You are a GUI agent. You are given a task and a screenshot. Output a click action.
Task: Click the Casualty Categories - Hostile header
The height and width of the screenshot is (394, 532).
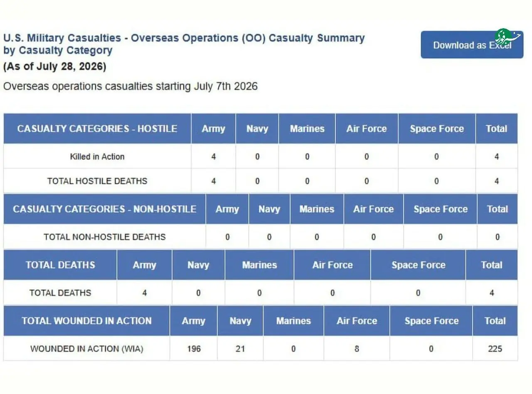[97, 129]
